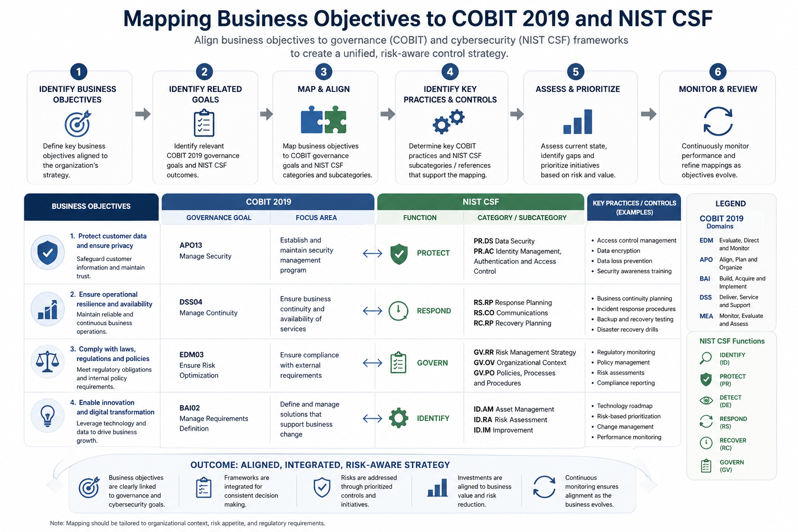The image size is (798, 532).
Task: Click the eye icon for DETECT (DE) in legend
Action: [706, 400]
